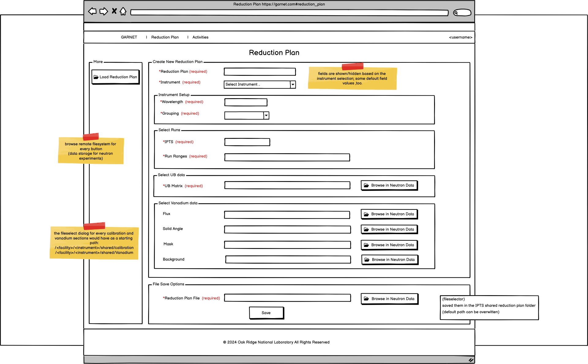This screenshot has height=364, width=588.
Task: Click the folder icon on Load Reduction Plan
Action: coord(96,77)
